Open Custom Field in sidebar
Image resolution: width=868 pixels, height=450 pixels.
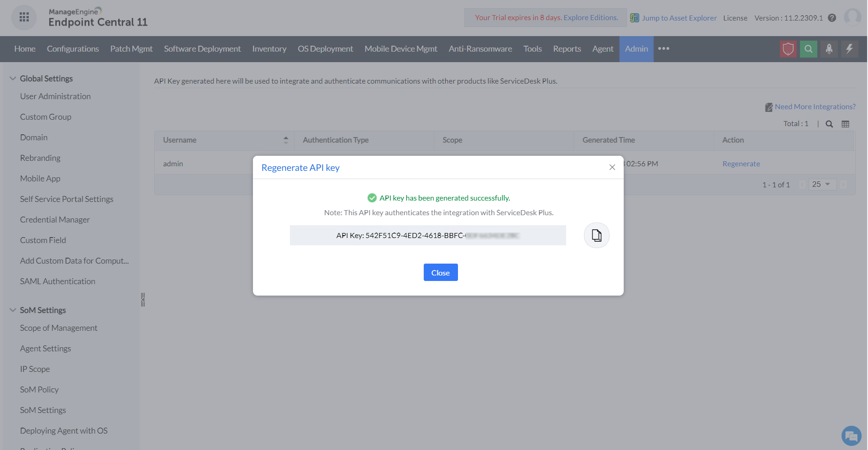[x=43, y=240]
